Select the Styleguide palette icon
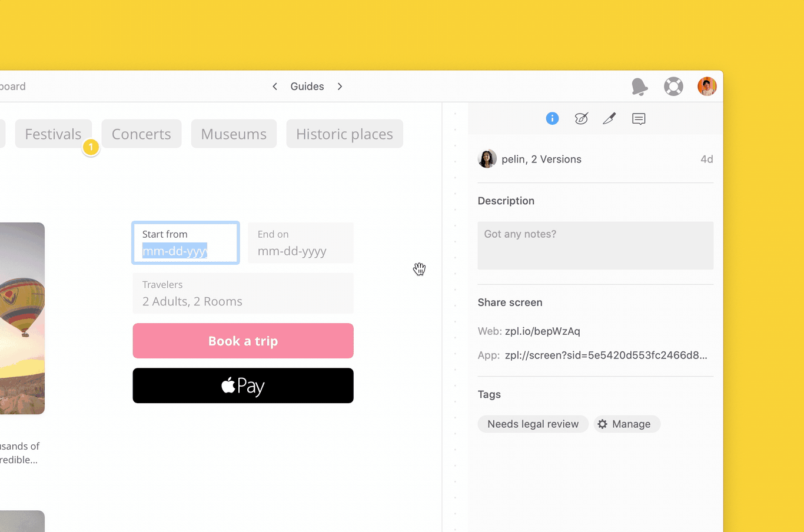The image size is (804, 532). [581, 118]
